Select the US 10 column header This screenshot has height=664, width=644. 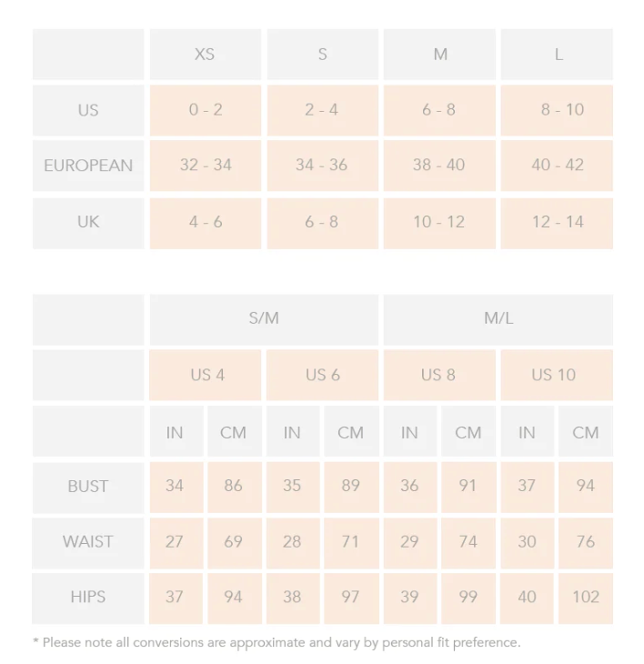[x=555, y=375]
